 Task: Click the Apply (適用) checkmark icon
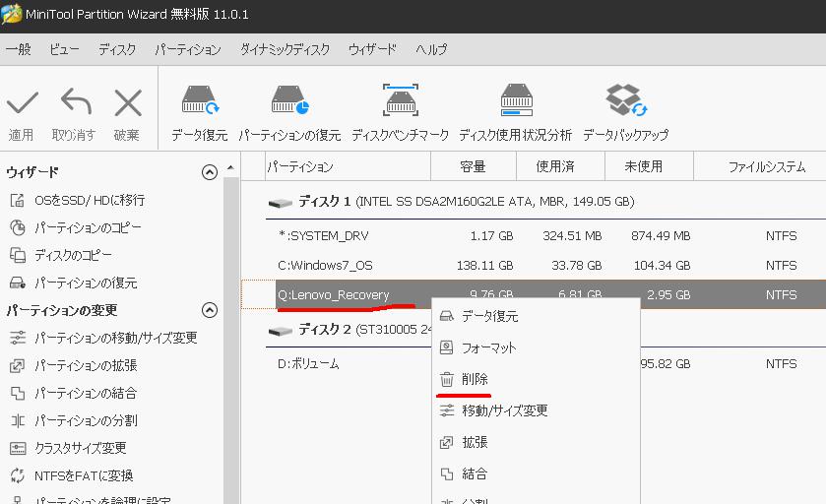pos(22,103)
